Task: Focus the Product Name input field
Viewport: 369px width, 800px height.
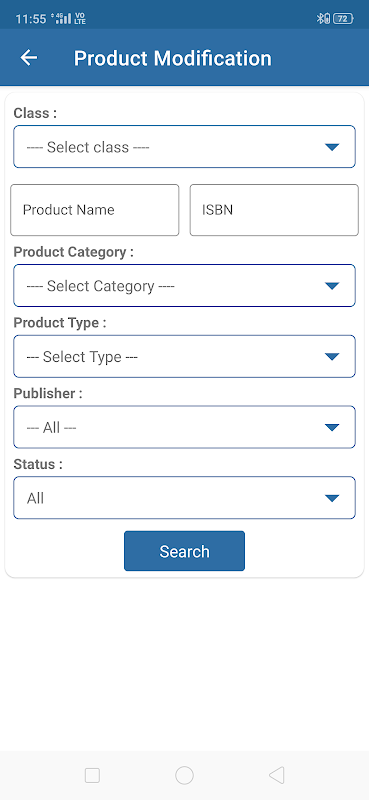Action: tap(95, 210)
